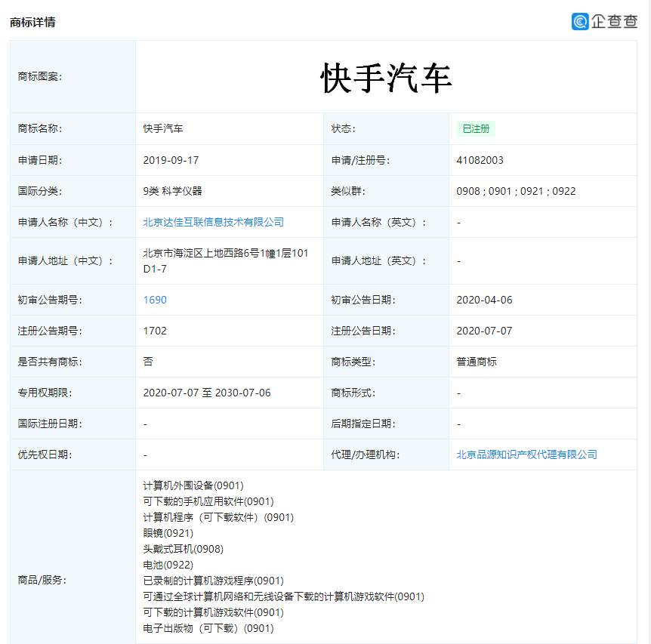Click the 9类 科学仪器 classification value
This screenshot has width=651, height=644.
[172, 191]
